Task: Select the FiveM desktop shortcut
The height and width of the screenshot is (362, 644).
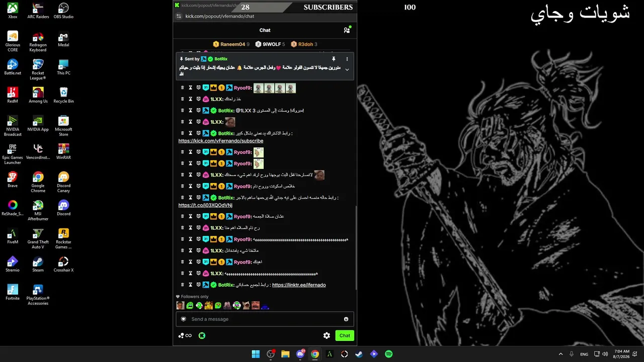Action: (x=13, y=236)
